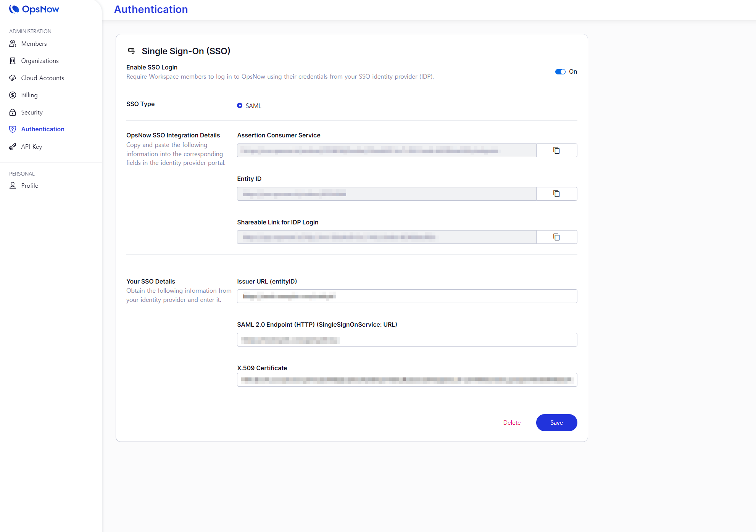Open the Authentication sidebar item
Viewport: 756px width, 532px height.
(x=42, y=129)
